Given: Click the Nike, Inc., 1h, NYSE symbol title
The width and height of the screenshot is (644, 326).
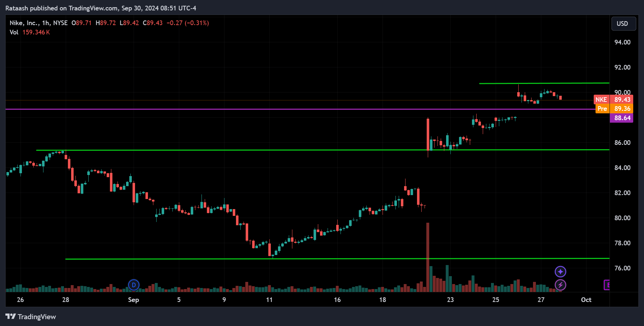Looking at the screenshot, I should 38,23.
